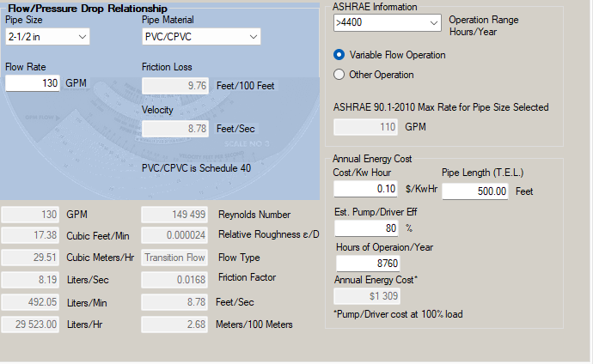
Task: Select the Cubic Feet/Min output field
Action: (x=31, y=235)
